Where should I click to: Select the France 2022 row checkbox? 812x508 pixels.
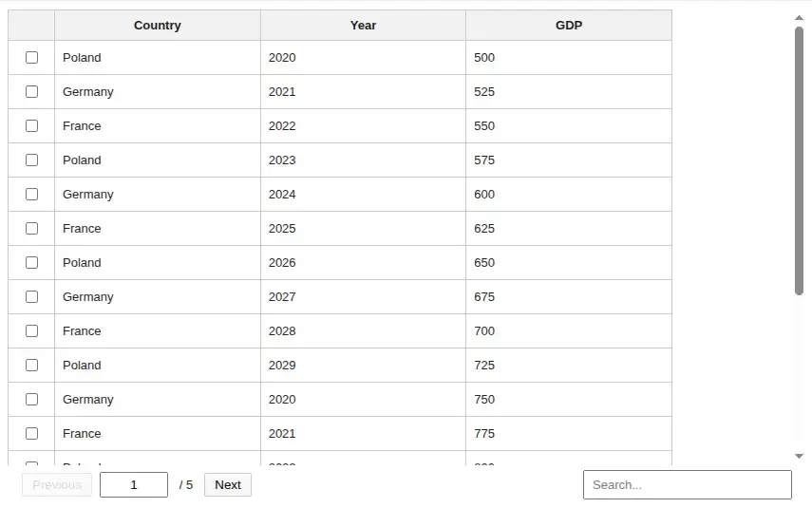[x=31, y=125]
